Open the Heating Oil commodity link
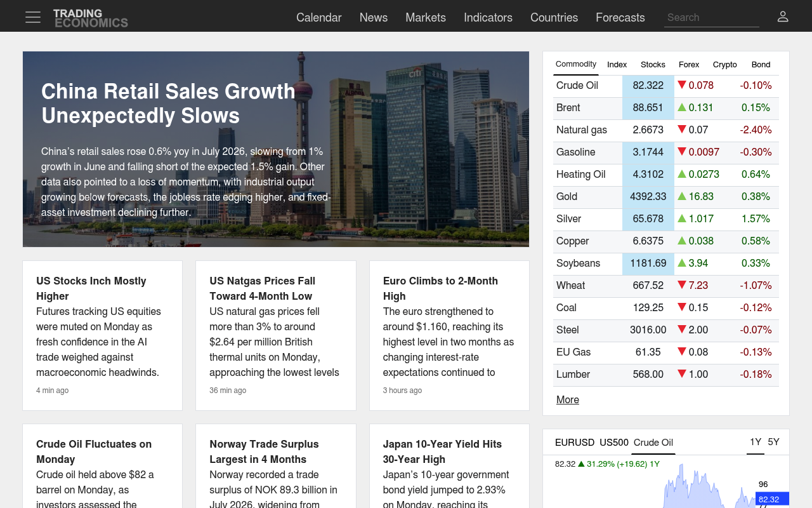The width and height of the screenshot is (812, 508). pyautogui.click(x=581, y=175)
